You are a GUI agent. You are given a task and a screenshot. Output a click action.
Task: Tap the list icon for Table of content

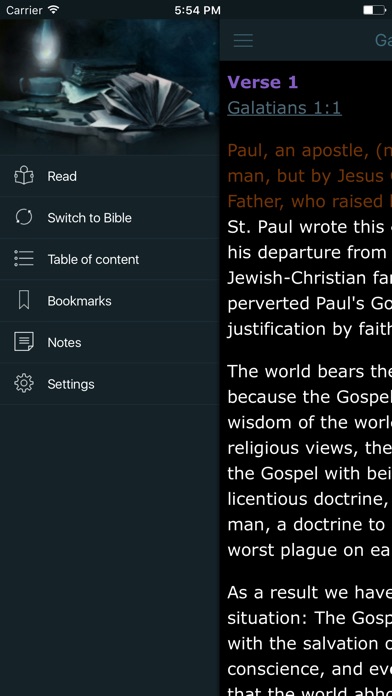(x=24, y=258)
